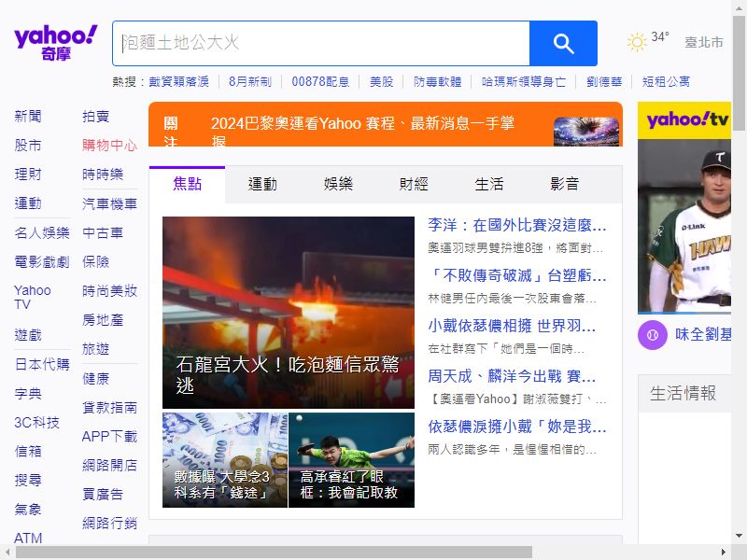
Task: Open 保險 sidebar link
Action: pos(96,262)
